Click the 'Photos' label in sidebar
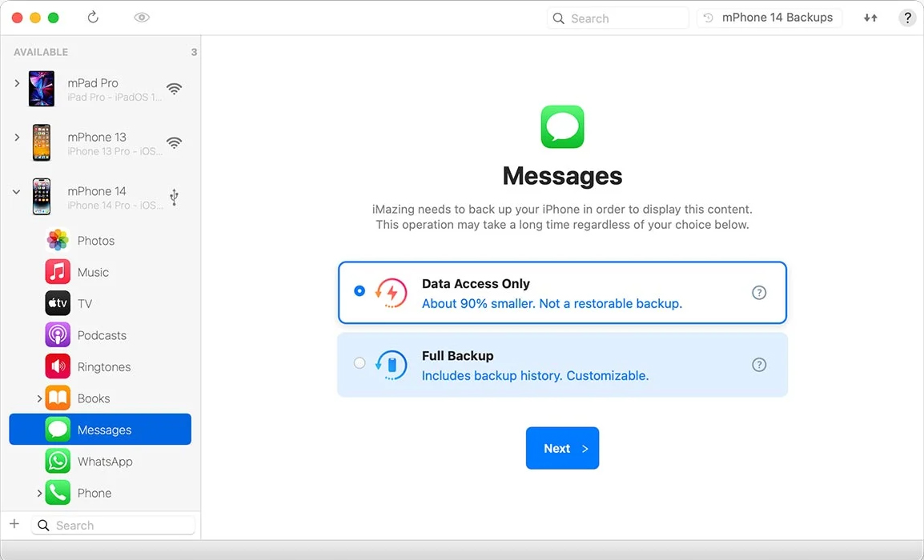924x560 pixels. click(96, 241)
